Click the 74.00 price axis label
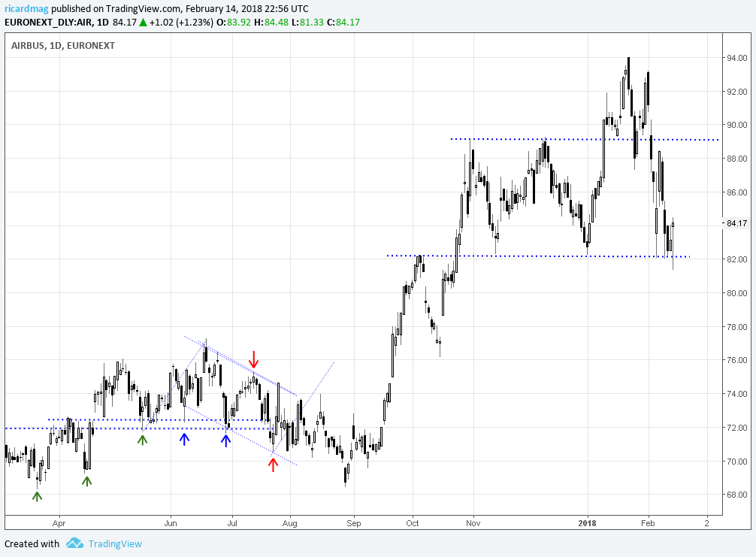Image resolution: width=756 pixels, height=557 pixels. [736, 394]
